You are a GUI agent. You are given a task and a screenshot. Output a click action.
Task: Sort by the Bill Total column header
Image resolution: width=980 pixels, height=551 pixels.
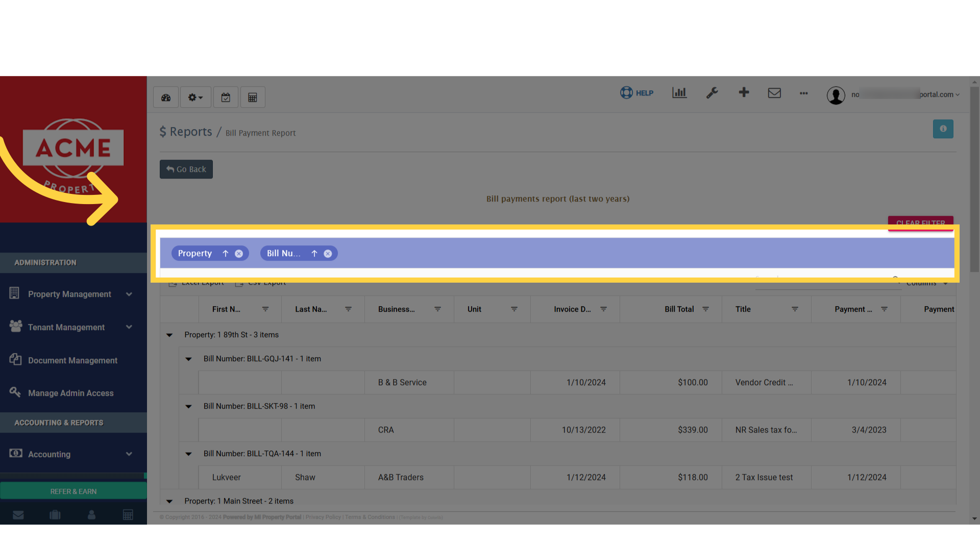point(679,309)
